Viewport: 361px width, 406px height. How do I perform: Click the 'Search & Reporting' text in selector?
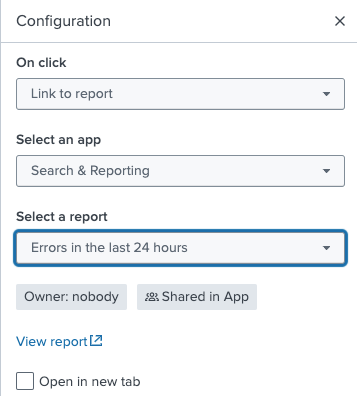pyautogui.click(x=90, y=171)
